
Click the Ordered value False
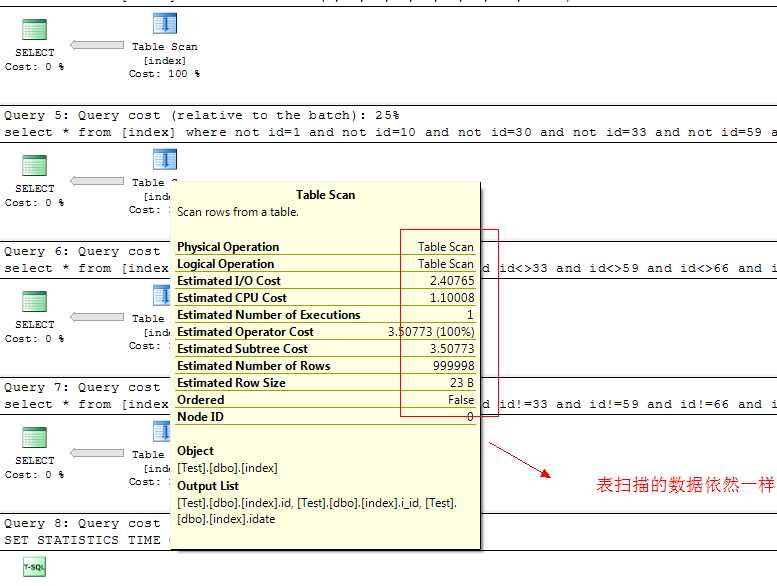click(461, 400)
